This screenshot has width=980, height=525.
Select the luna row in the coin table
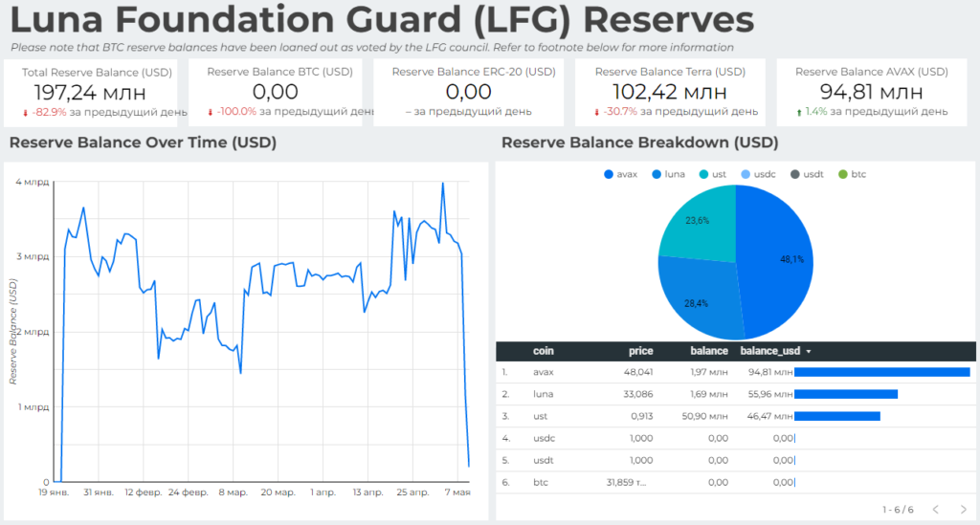pyautogui.click(x=543, y=394)
